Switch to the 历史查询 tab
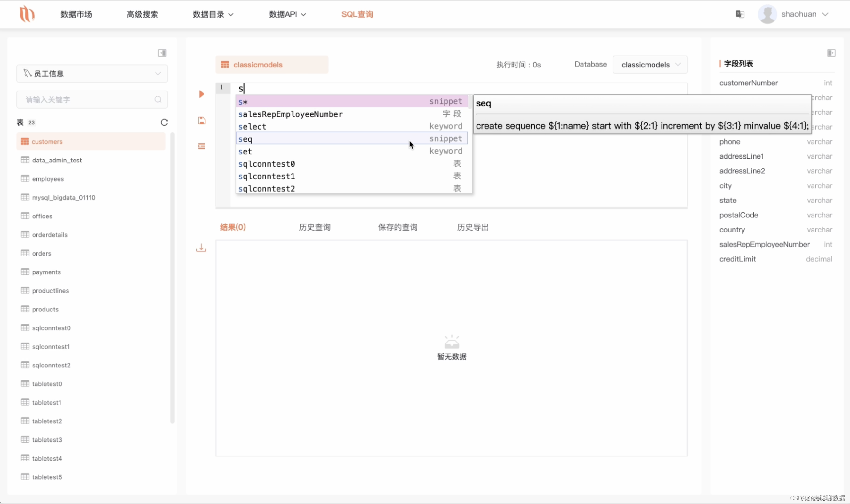The width and height of the screenshot is (850, 504). pos(314,227)
